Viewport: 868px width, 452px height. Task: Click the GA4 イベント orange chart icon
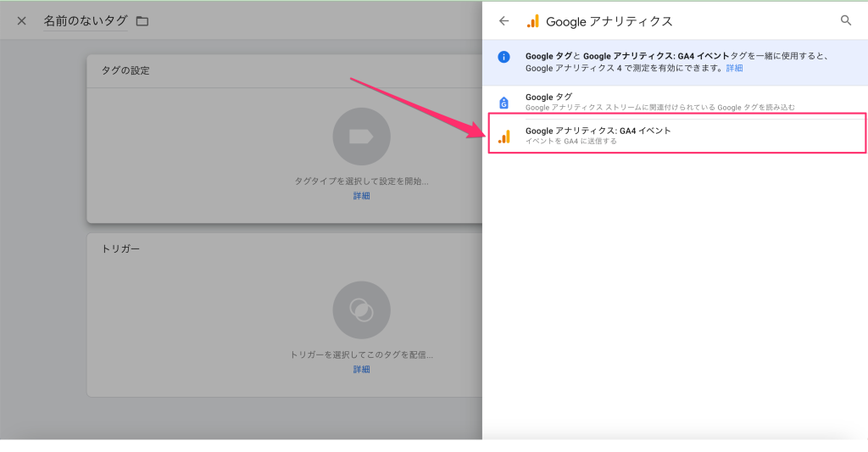click(504, 137)
